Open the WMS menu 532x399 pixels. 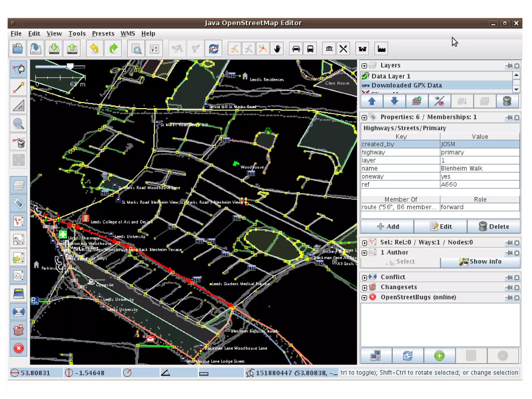pyautogui.click(x=128, y=34)
